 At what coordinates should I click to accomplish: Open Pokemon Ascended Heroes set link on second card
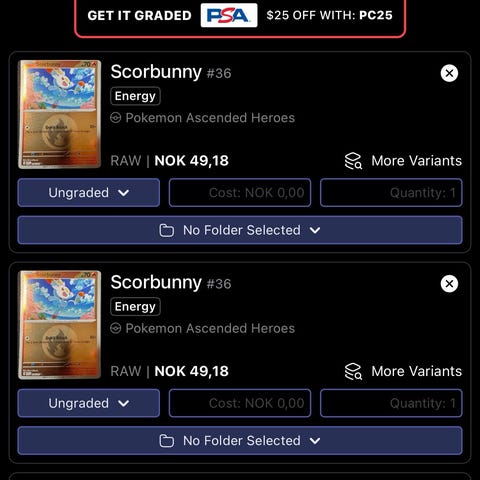click(x=210, y=328)
